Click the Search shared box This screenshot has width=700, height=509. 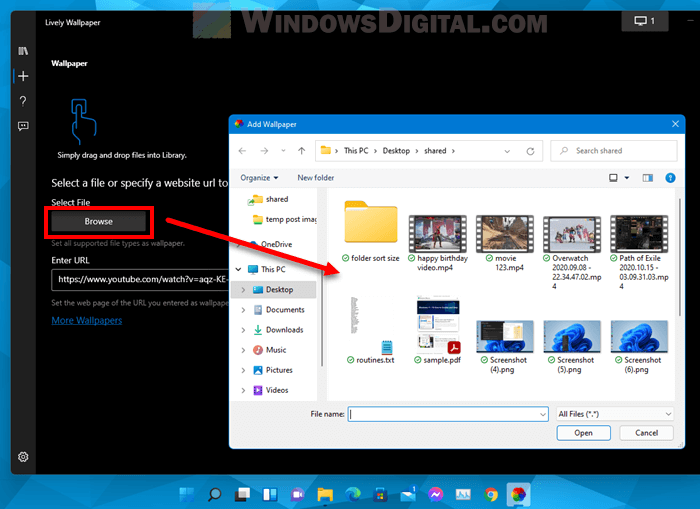click(614, 151)
